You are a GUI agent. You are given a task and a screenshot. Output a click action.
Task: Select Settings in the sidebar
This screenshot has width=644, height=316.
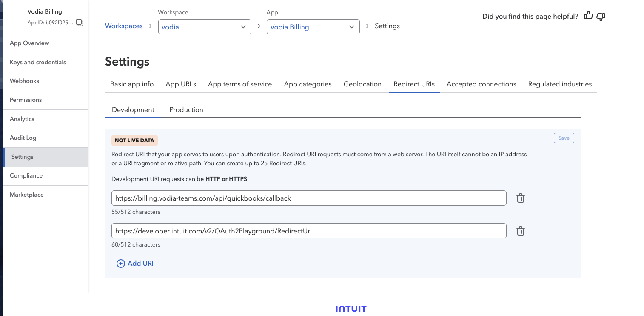pyautogui.click(x=46, y=157)
